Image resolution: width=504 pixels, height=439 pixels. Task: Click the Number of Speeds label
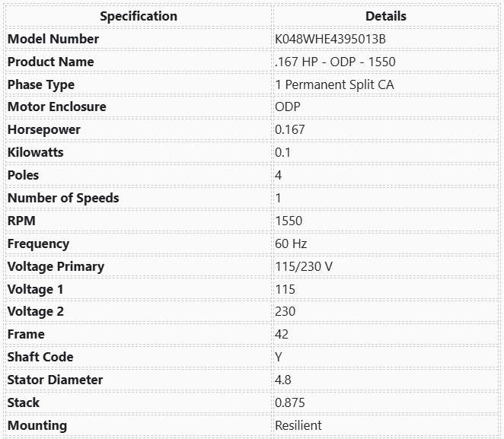click(x=63, y=198)
